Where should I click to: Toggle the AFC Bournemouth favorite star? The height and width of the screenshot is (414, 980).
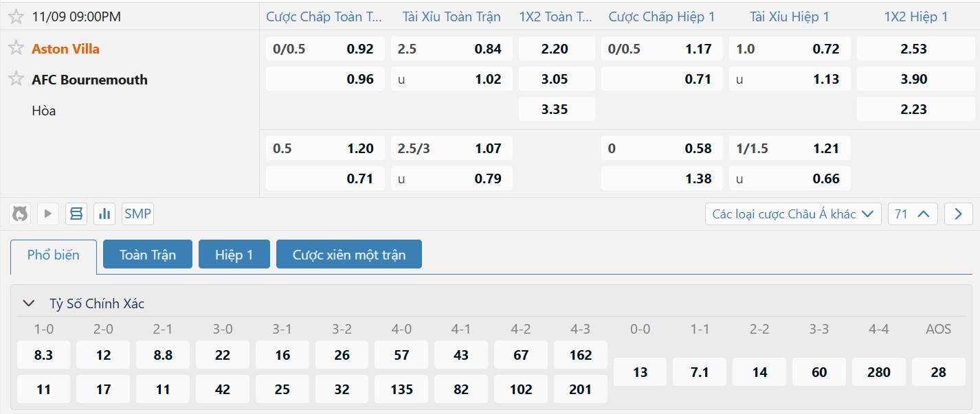tap(16, 79)
